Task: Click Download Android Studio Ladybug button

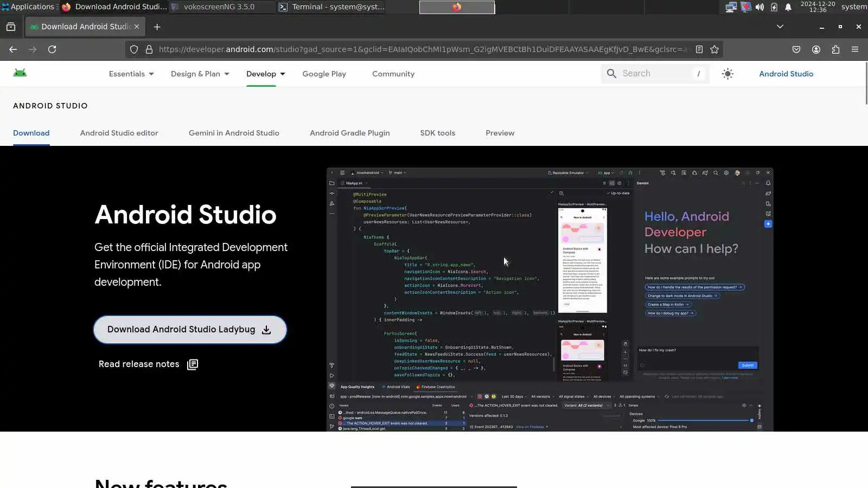Action: pos(190,330)
